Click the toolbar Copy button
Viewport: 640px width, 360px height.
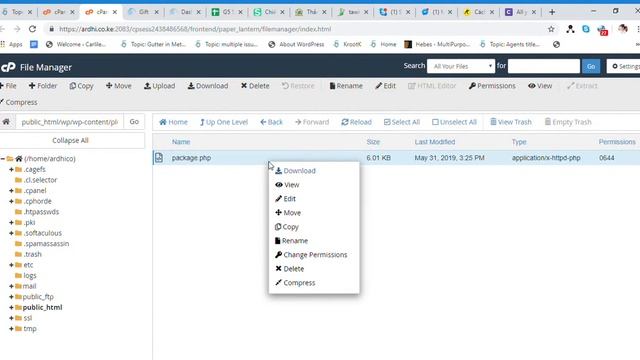(x=81, y=86)
